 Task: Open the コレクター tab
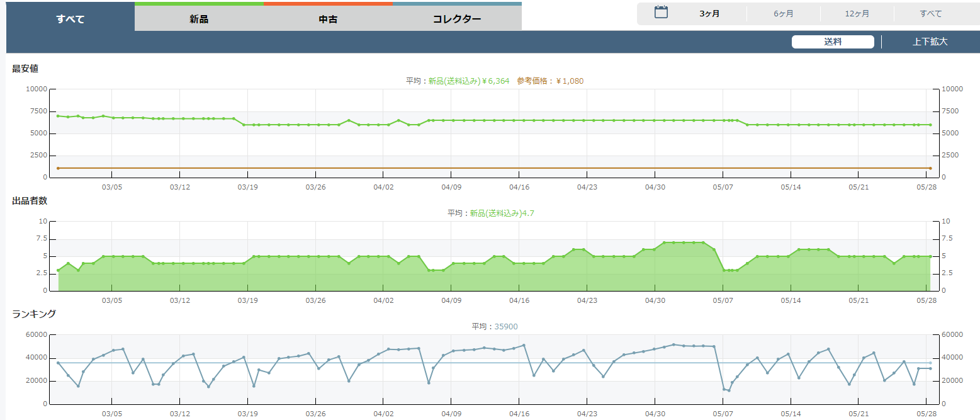(x=457, y=19)
